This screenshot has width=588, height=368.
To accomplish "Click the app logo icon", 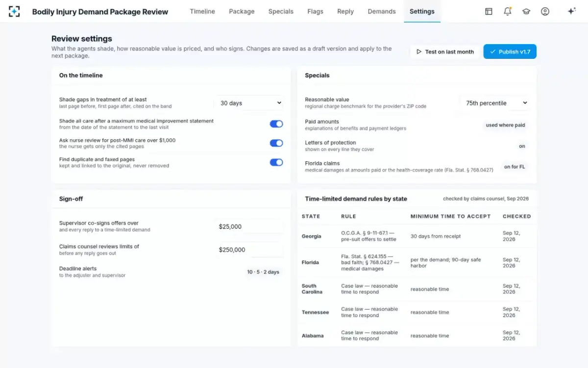I will point(14,11).
